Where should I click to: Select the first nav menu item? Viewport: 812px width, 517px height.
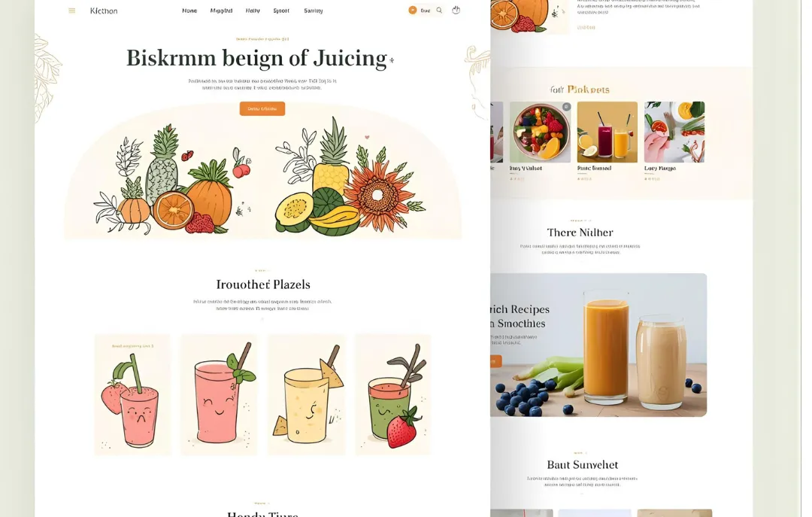tap(189, 11)
